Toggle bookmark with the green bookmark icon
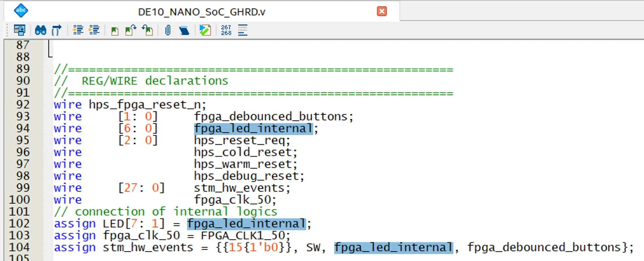 tap(115, 31)
